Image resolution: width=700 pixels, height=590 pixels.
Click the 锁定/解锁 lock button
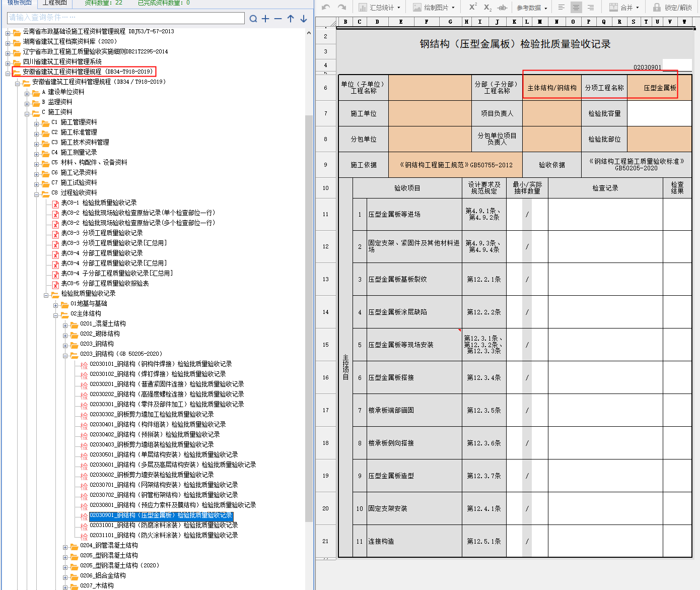point(672,8)
